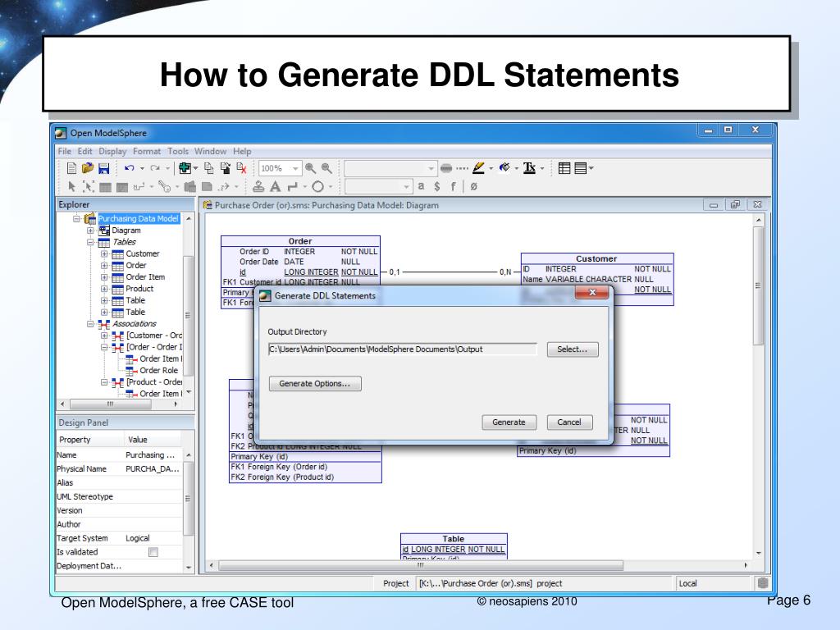Click the diagram horizontal scrollbar

pyautogui.click(x=421, y=565)
